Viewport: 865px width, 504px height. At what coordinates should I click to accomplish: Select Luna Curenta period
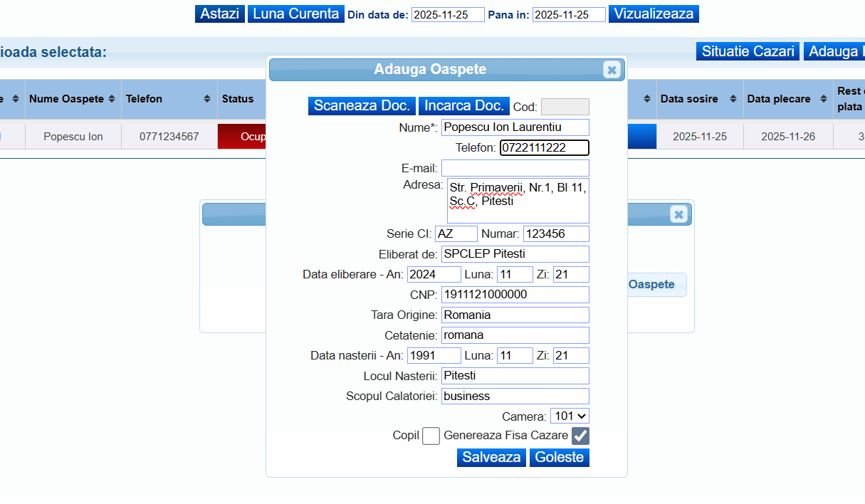(x=295, y=14)
